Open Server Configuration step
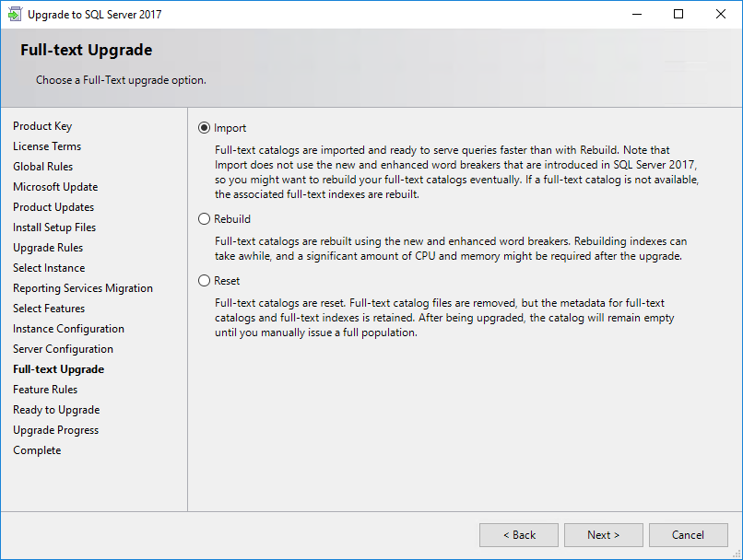Screen dimensions: 743x560 63,349
